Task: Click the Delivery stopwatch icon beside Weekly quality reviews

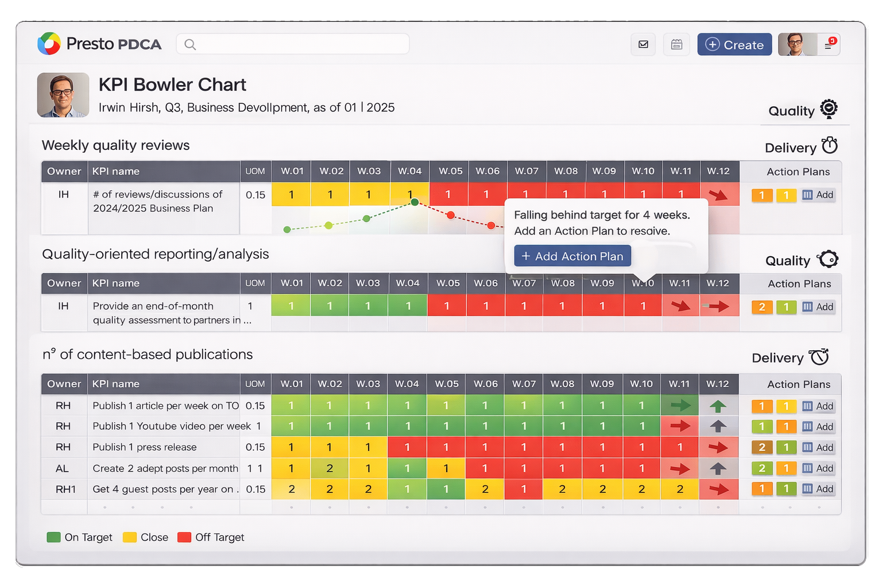Action: 830,146
